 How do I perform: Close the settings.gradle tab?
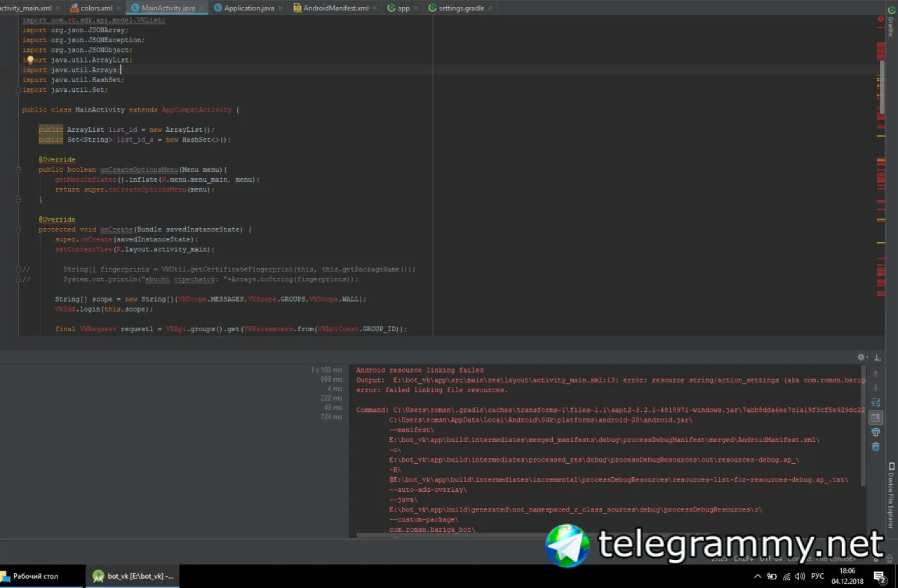[490, 8]
